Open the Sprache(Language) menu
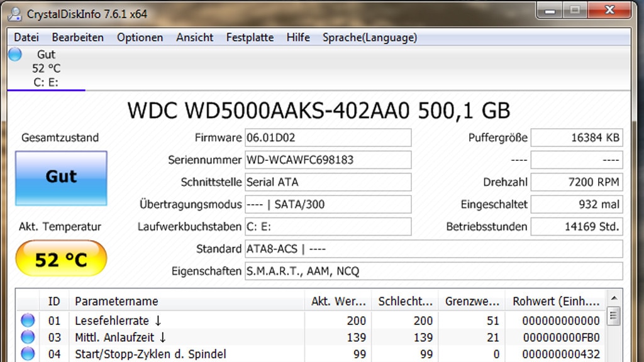This screenshot has height=362, width=644. [370, 37]
